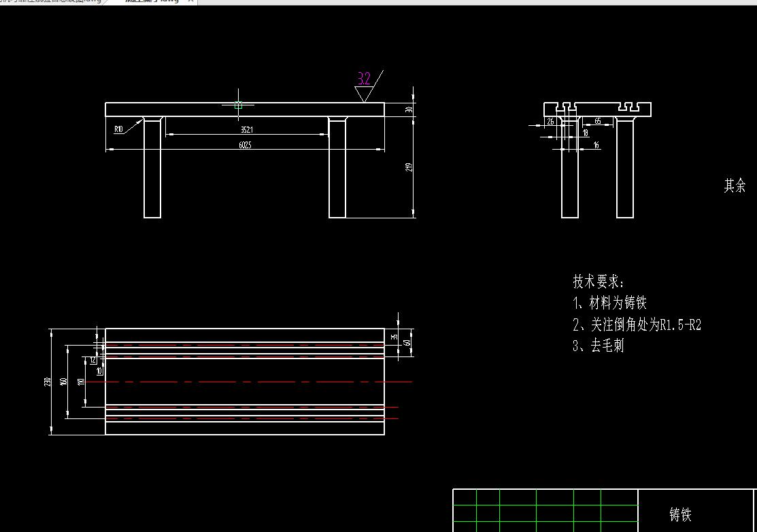Click the 铸铁 text in title block

(680, 514)
